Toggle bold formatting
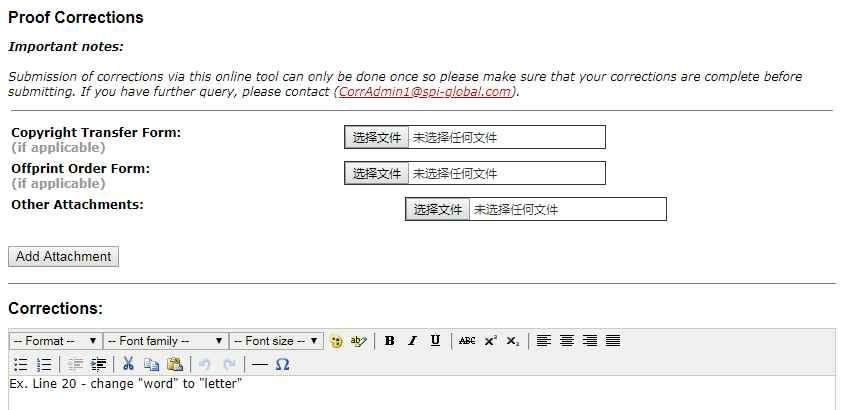Image resolution: width=841 pixels, height=410 pixels. [x=390, y=341]
